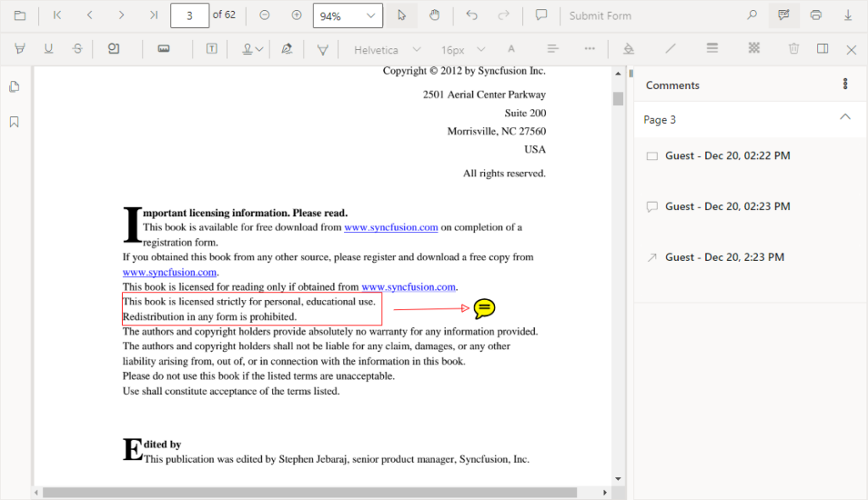Activate the text selection cursor tool

click(x=402, y=15)
